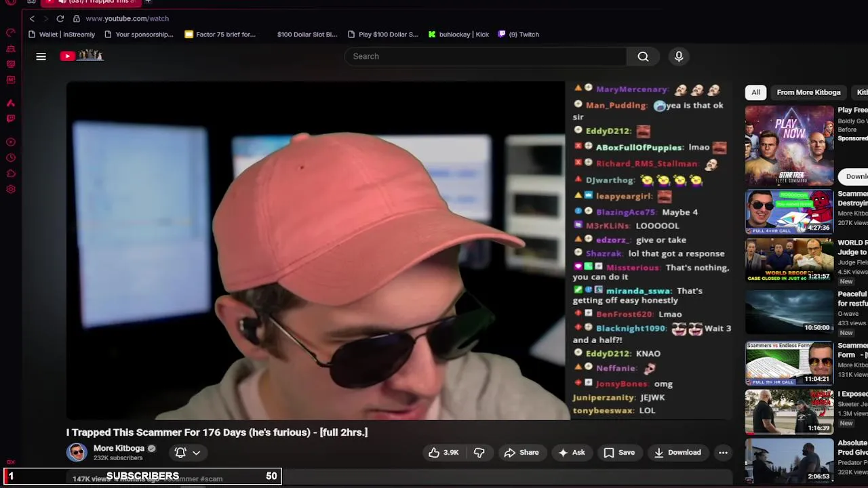The image size is (868, 488).
Task: Open GX Control speedometer icon in sidebar
Action: pos(11,33)
